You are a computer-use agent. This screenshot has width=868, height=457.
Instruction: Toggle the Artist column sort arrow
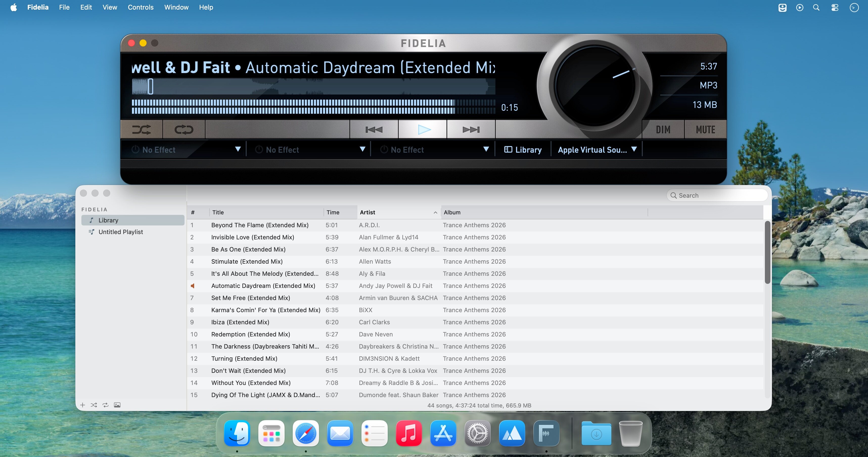(435, 213)
